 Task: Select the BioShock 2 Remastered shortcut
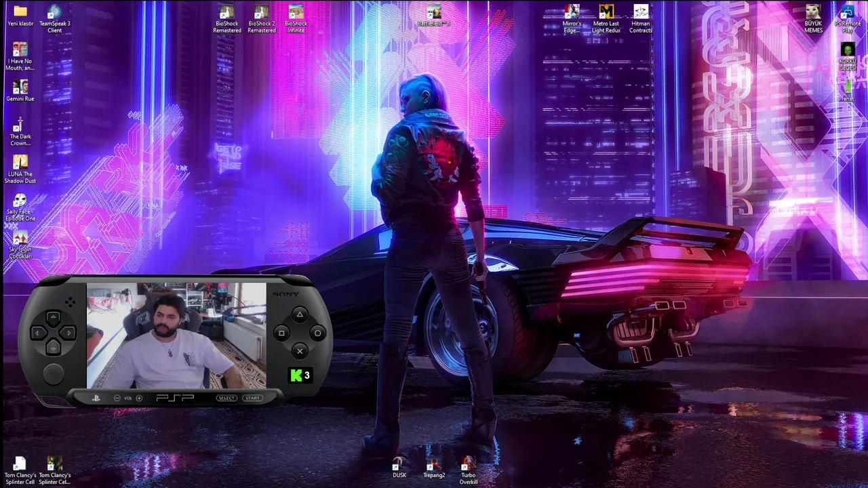[262, 12]
